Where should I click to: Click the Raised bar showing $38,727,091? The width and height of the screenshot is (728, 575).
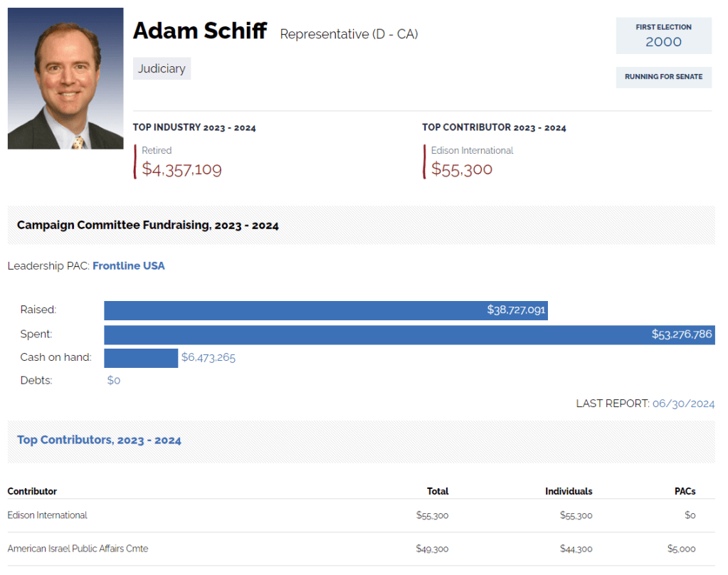coord(326,310)
